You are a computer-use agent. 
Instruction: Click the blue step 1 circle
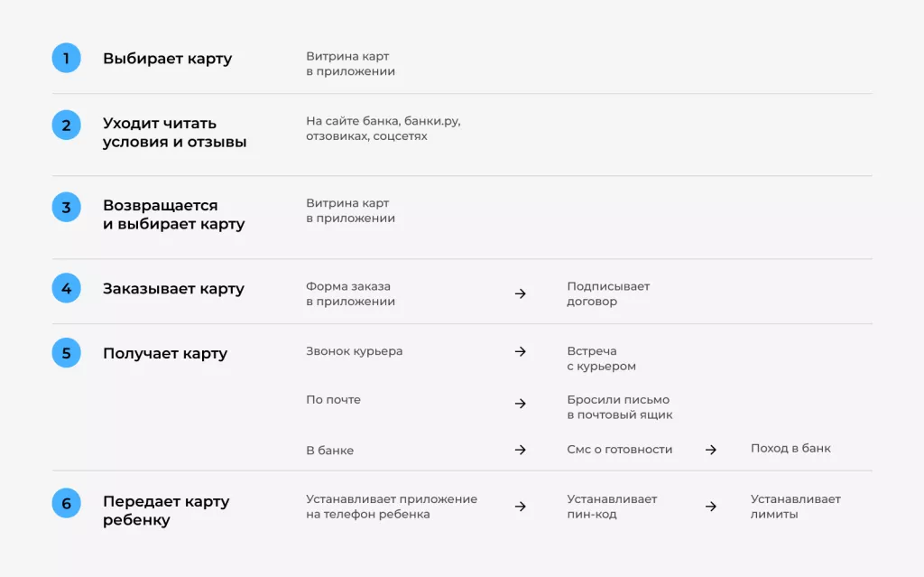tap(66, 59)
